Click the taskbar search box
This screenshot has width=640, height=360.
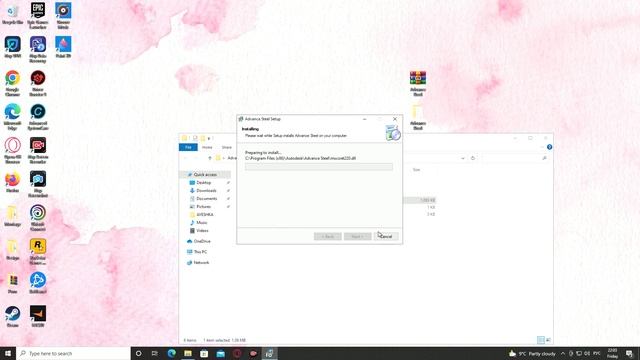[x=73, y=353]
